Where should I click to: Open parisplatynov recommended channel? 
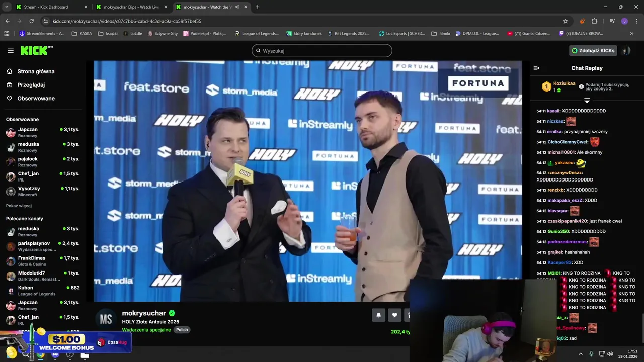[43, 246]
